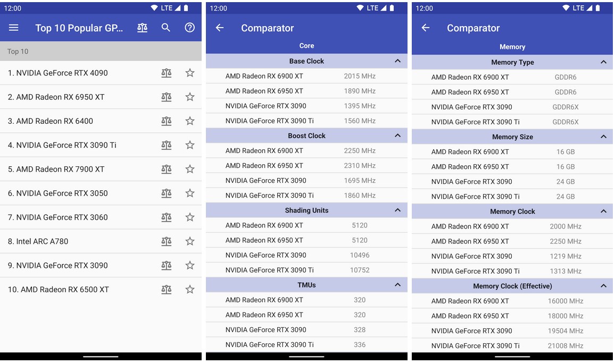Add NVIDIA GeForce RTX 3050 to comparator

point(167,193)
